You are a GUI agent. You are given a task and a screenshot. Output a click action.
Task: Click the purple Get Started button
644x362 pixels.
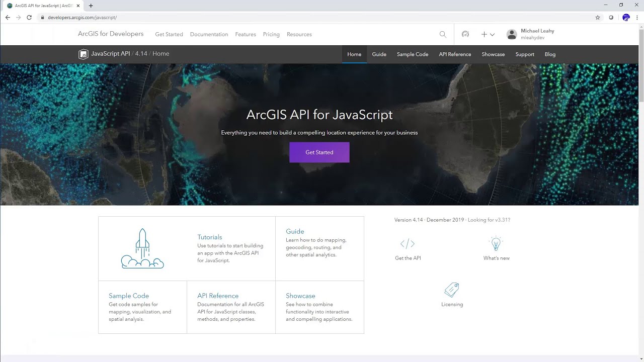click(x=319, y=152)
